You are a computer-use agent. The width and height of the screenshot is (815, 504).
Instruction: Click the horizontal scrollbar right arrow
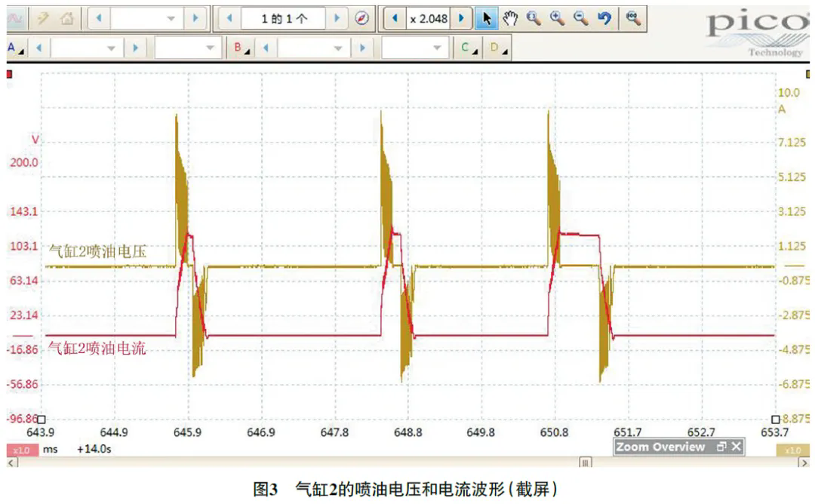[x=804, y=463]
